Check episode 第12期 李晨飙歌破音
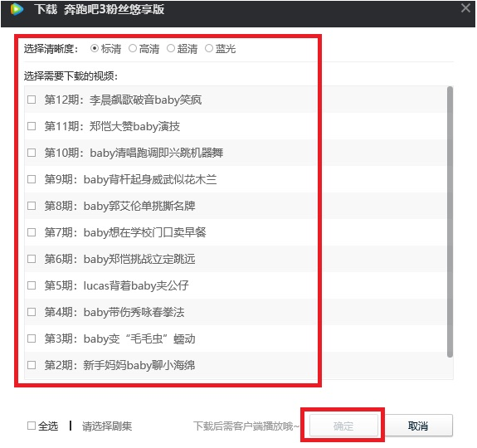The width and height of the screenshot is (477, 448). pyautogui.click(x=32, y=100)
